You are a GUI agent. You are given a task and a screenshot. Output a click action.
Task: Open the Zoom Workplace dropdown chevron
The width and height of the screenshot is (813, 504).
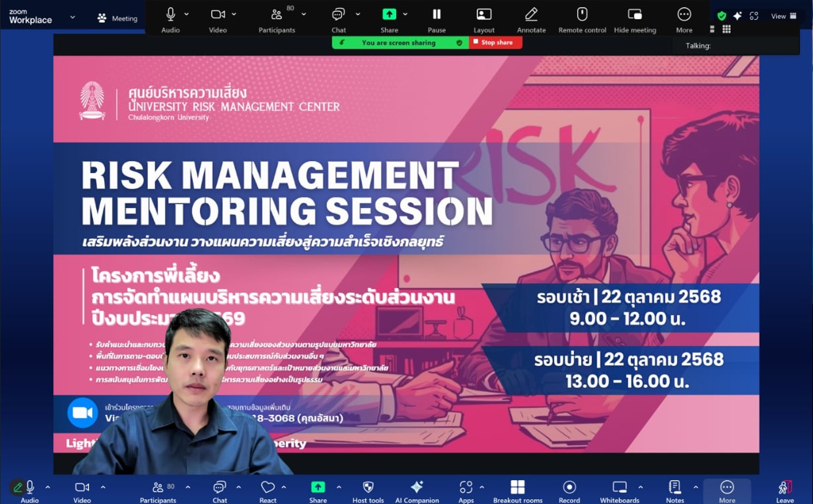click(72, 17)
